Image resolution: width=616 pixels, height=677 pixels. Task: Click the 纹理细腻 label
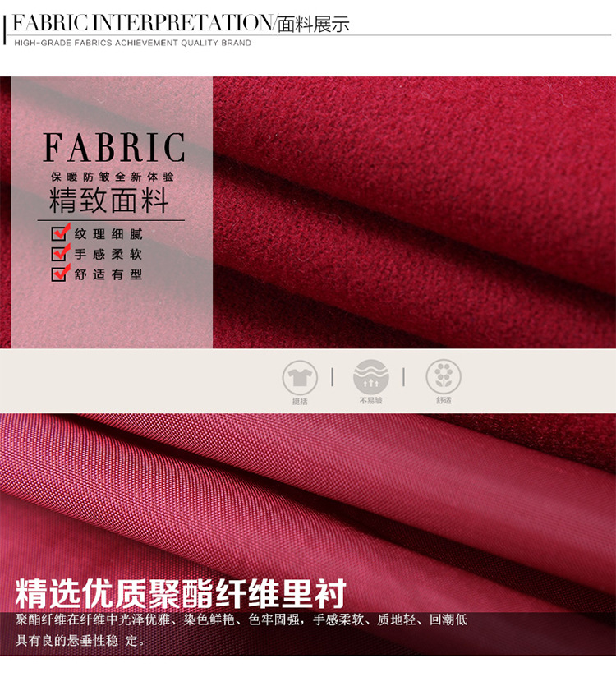(x=108, y=234)
